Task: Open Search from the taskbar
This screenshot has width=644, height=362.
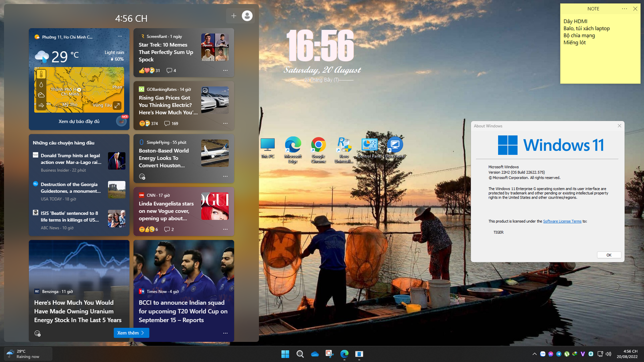Action: [300, 354]
